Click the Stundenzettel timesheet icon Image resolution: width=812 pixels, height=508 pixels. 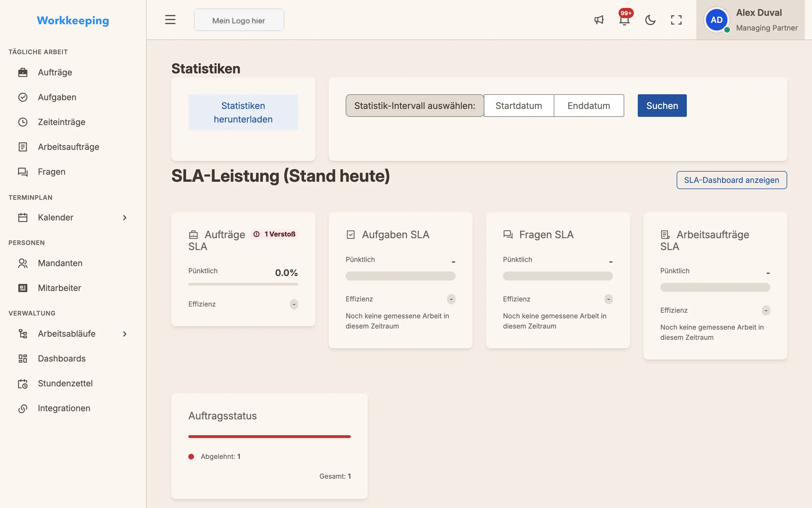pyautogui.click(x=23, y=383)
